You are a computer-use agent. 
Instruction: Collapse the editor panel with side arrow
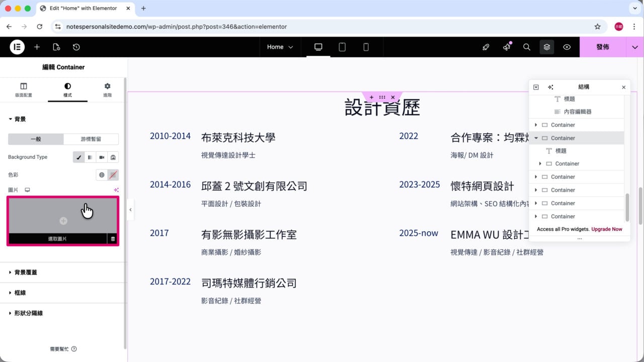click(130, 210)
